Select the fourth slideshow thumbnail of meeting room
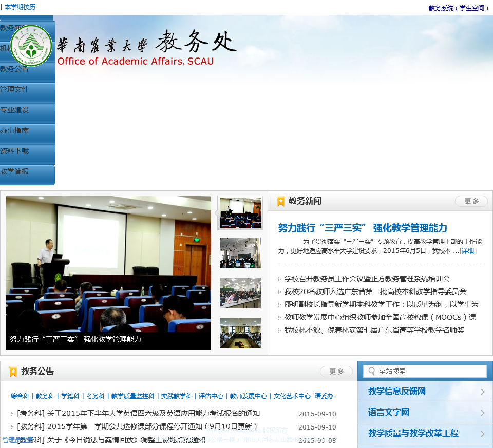 tap(240, 333)
